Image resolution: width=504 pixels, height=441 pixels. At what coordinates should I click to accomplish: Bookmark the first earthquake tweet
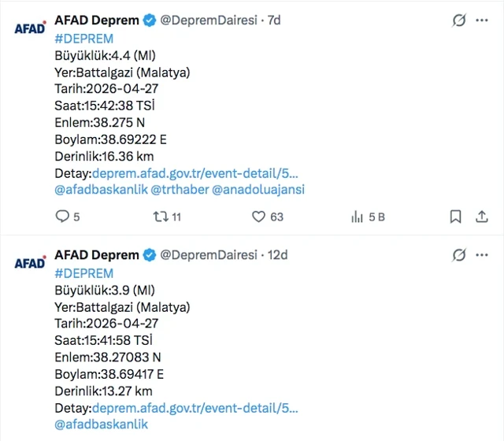[455, 217]
